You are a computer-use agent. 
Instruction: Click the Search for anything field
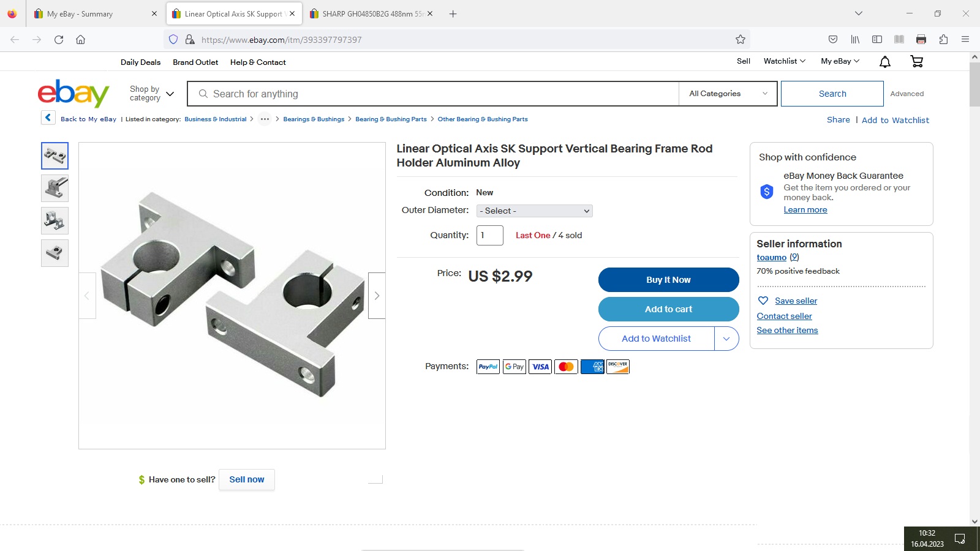pos(433,94)
